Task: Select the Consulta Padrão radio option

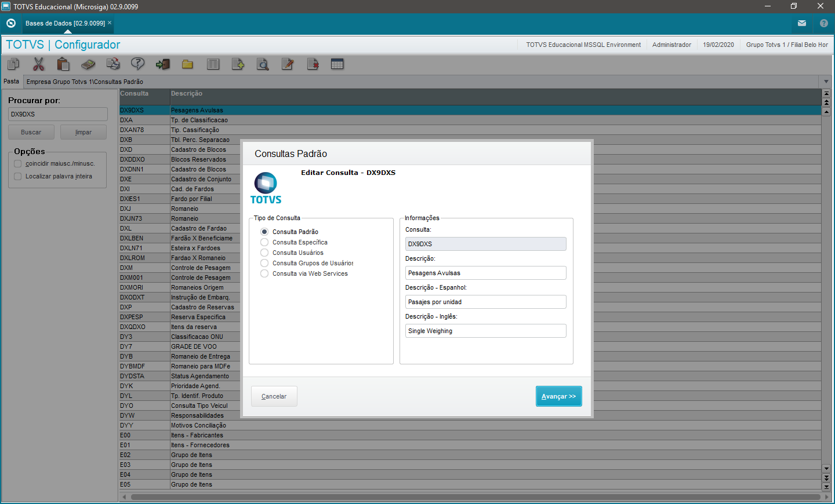Action: (x=264, y=232)
